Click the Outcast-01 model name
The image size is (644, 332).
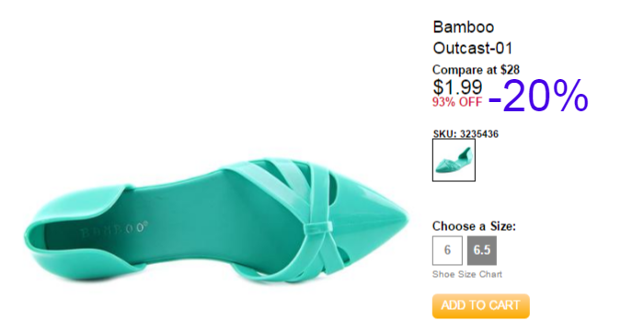[x=473, y=49]
